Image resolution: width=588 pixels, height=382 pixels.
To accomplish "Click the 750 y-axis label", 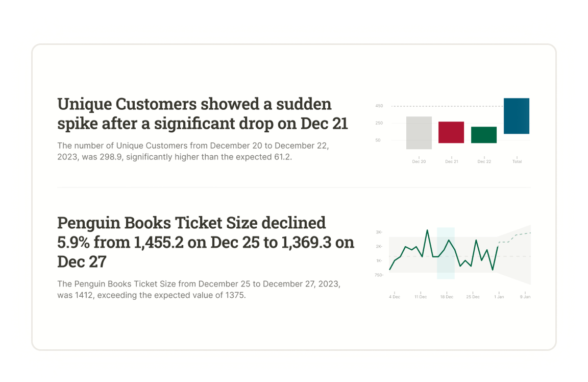I will (378, 275).
